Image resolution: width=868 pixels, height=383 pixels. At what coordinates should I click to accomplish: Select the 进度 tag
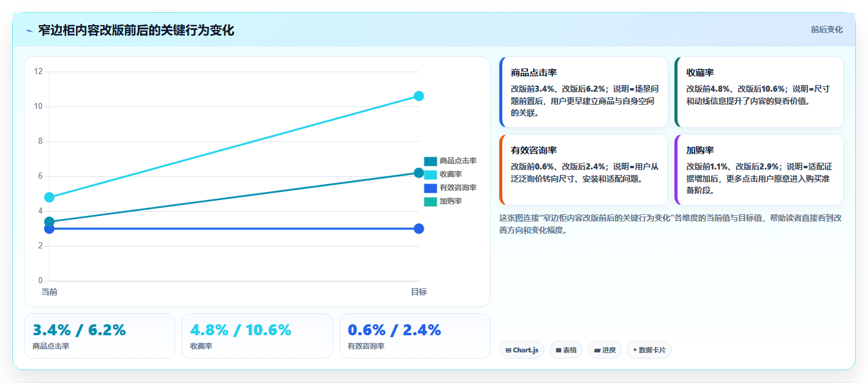tap(605, 350)
